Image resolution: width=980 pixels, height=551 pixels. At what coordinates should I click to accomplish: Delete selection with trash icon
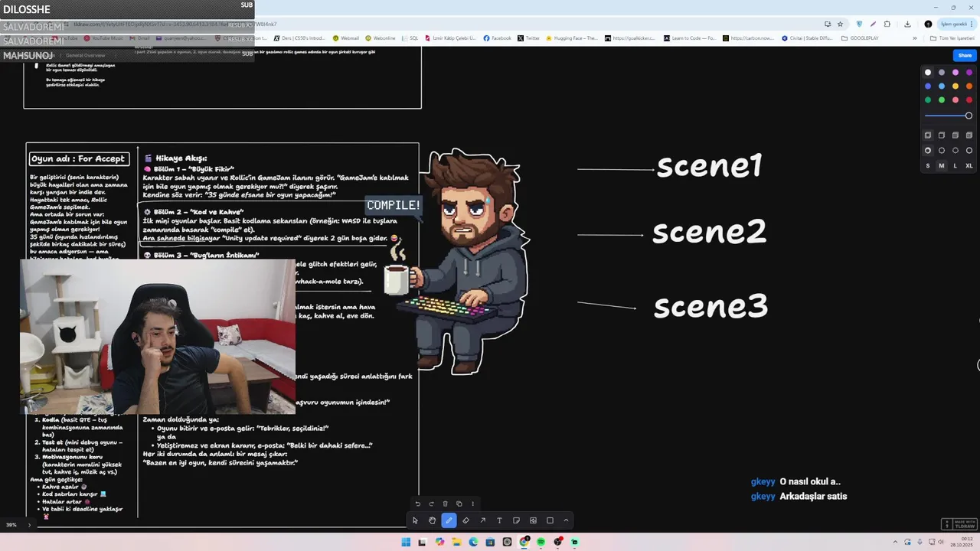(445, 504)
